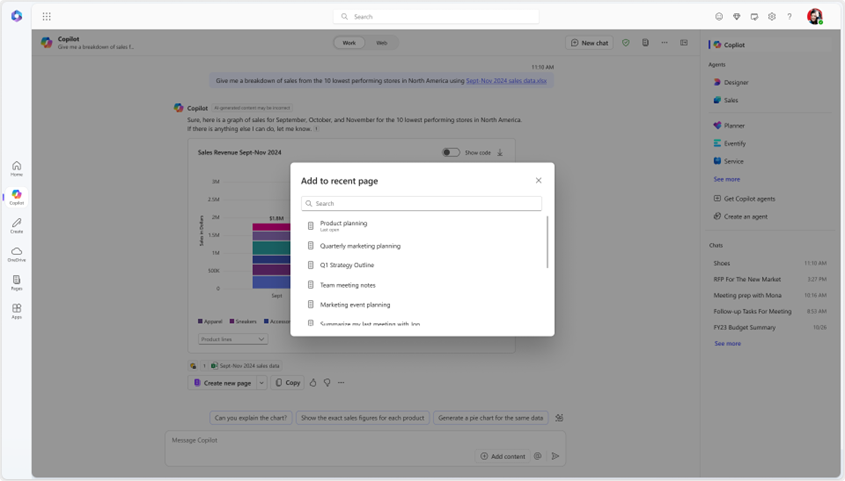Click the dialog list scrollbar
The height and width of the screenshot is (481, 845).
click(x=547, y=242)
